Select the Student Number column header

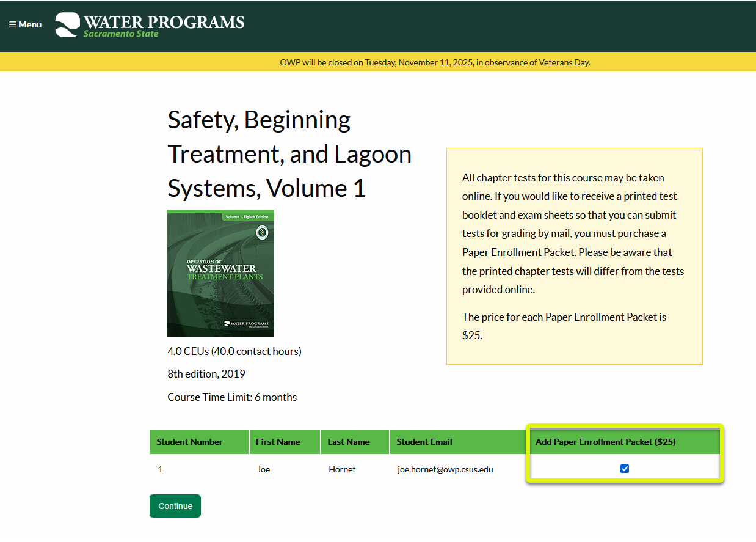tap(189, 442)
